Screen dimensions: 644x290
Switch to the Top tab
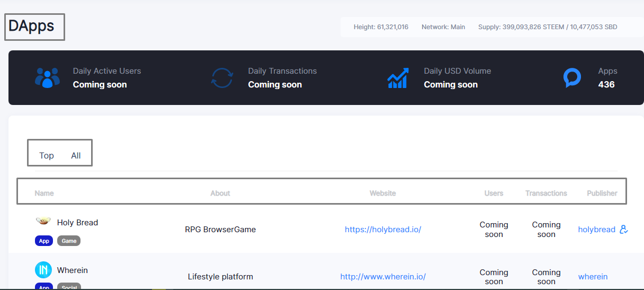point(47,155)
